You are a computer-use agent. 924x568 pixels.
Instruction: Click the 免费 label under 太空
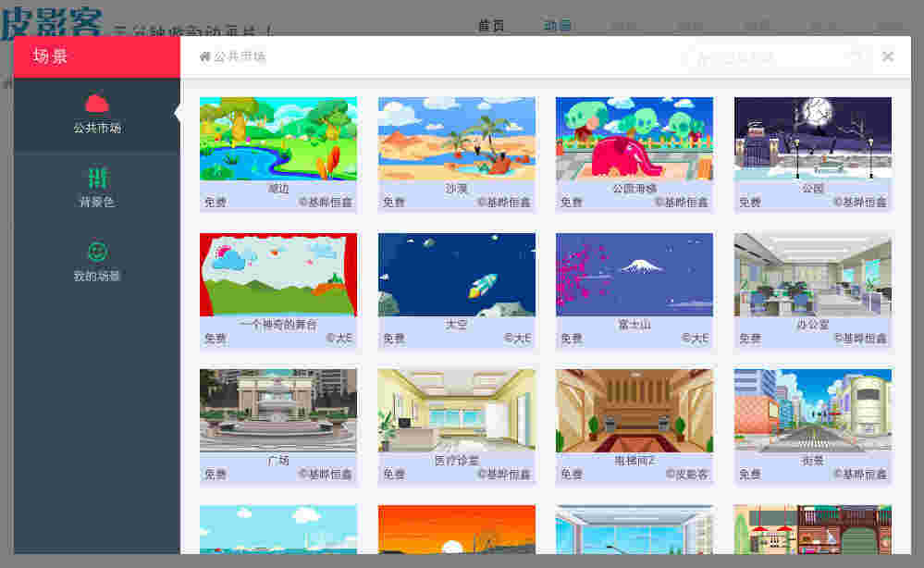(394, 339)
